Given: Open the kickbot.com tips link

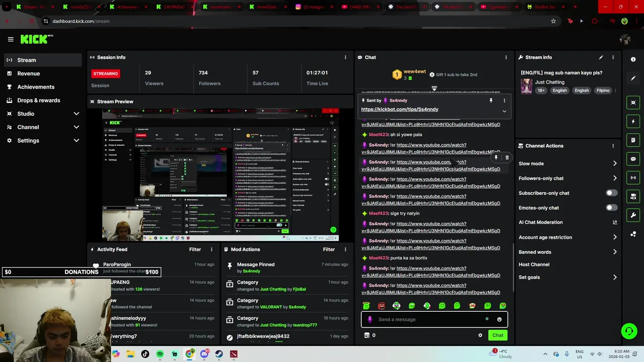Looking at the screenshot, I should [399, 109].
